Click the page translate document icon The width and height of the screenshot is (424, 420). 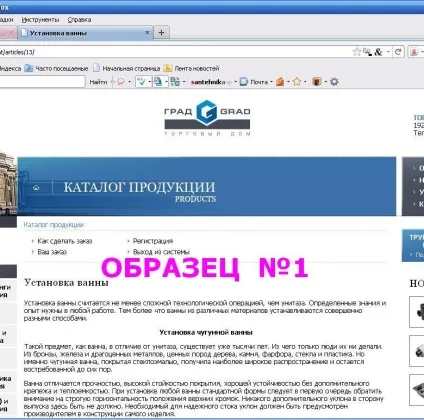(x=158, y=82)
